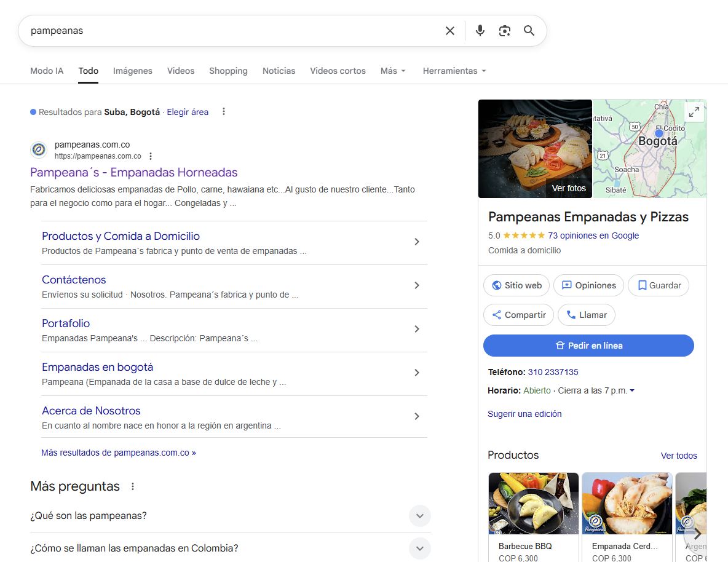Open Google Lens image search icon
Screen dimensions: 728x562
click(505, 31)
